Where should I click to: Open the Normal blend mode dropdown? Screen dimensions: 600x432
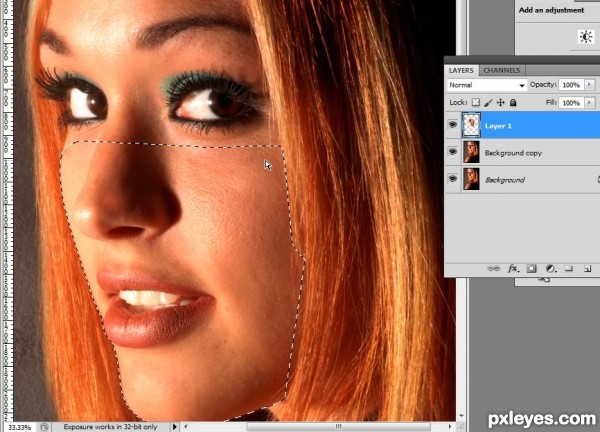click(x=486, y=85)
